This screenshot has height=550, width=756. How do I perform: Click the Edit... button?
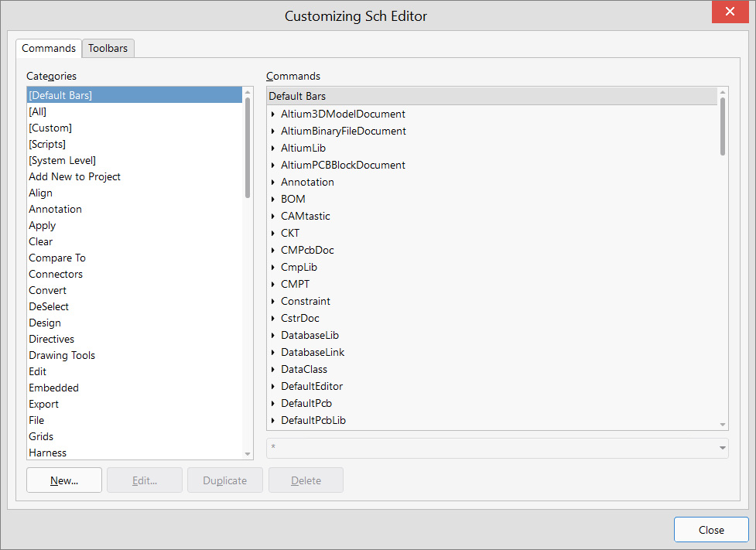point(145,480)
